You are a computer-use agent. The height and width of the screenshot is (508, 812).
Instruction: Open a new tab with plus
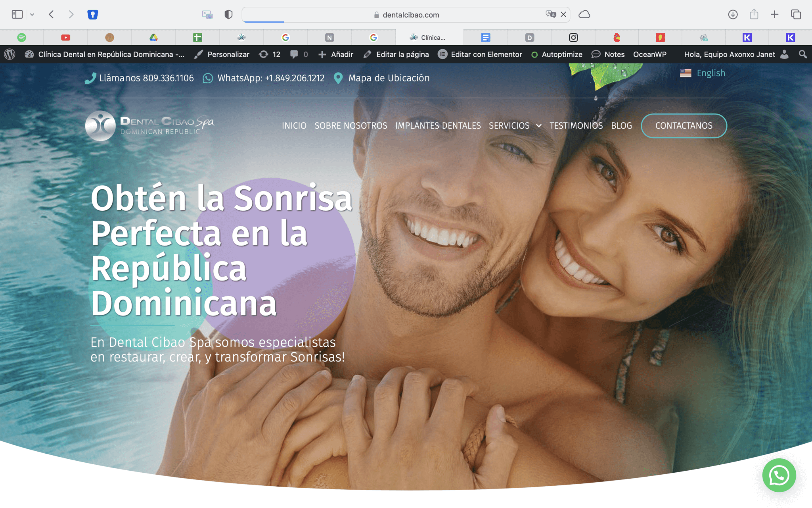click(775, 15)
